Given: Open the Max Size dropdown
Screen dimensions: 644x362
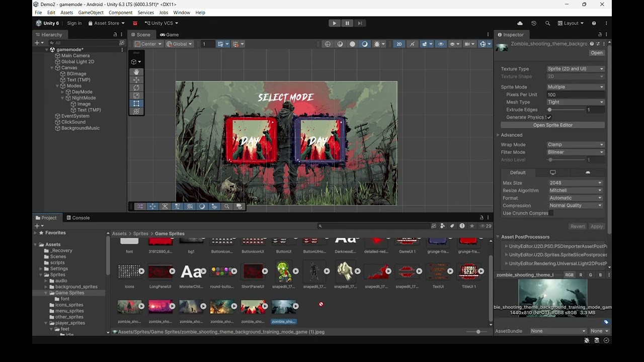Looking at the screenshot, I should (576, 183).
